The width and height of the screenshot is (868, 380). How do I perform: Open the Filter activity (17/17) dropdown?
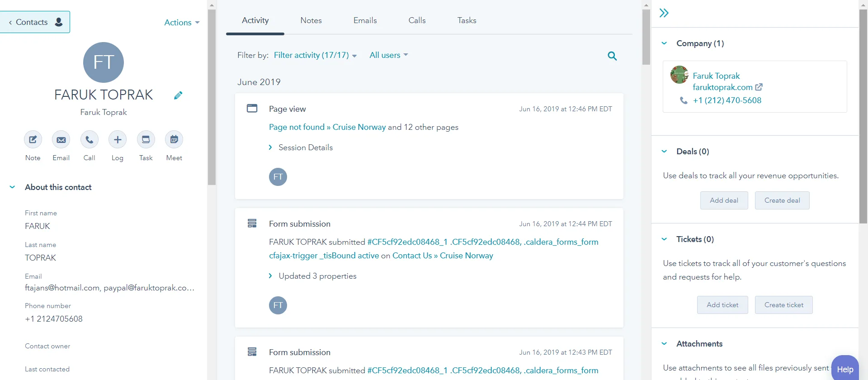[x=315, y=55]
